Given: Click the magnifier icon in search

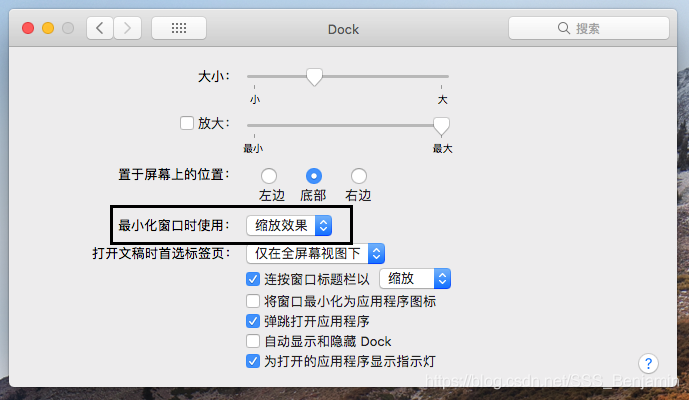Looking at the screenshot, I should point(566,29).
